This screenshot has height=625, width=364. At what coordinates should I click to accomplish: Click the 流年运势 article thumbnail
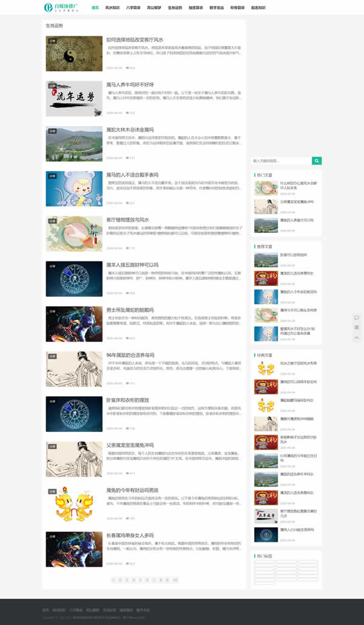click(74, 98)
